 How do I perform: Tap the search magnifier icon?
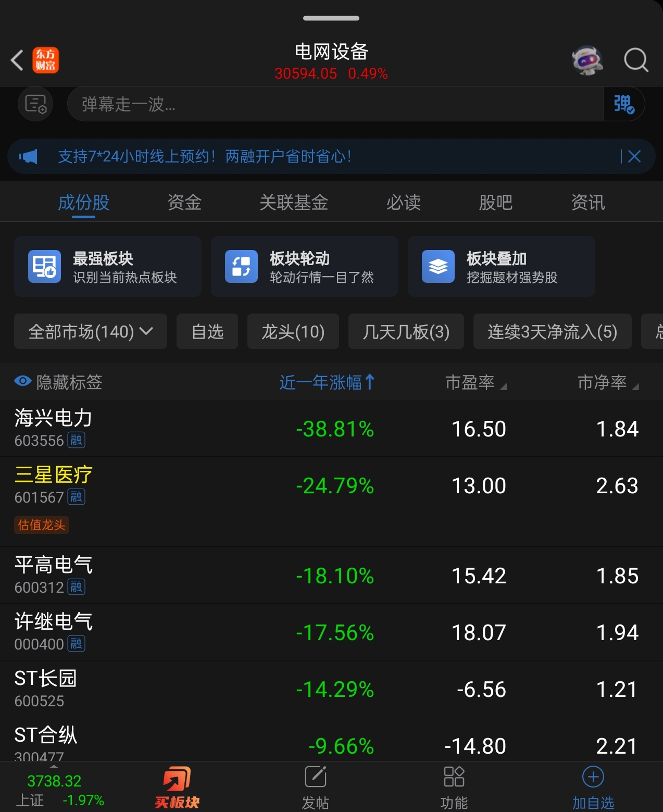636,60
